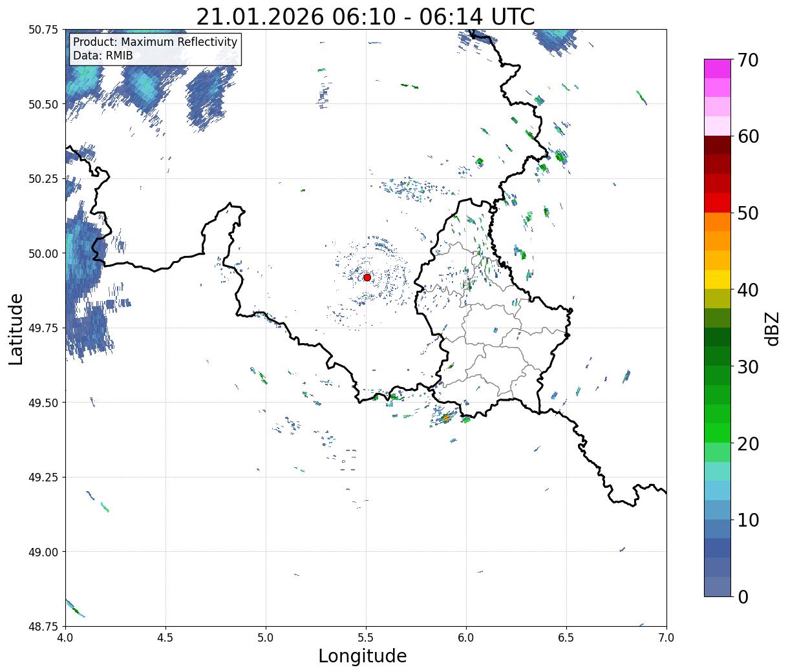
Task: Click the plot title date and time
Action: [x=365, y=16]
